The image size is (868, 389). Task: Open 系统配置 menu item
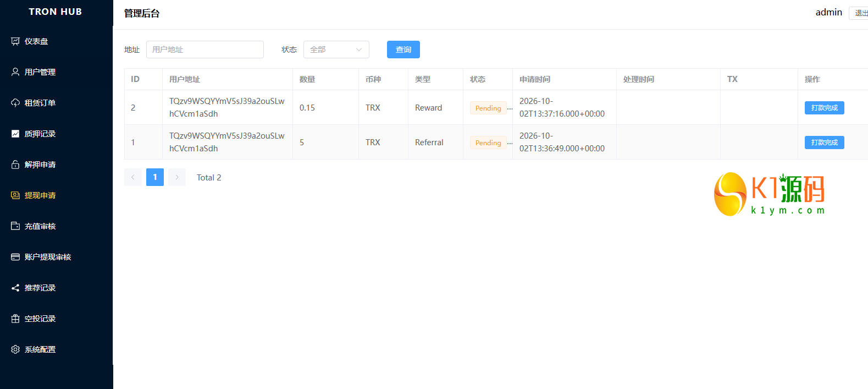[x=57, y=349]
